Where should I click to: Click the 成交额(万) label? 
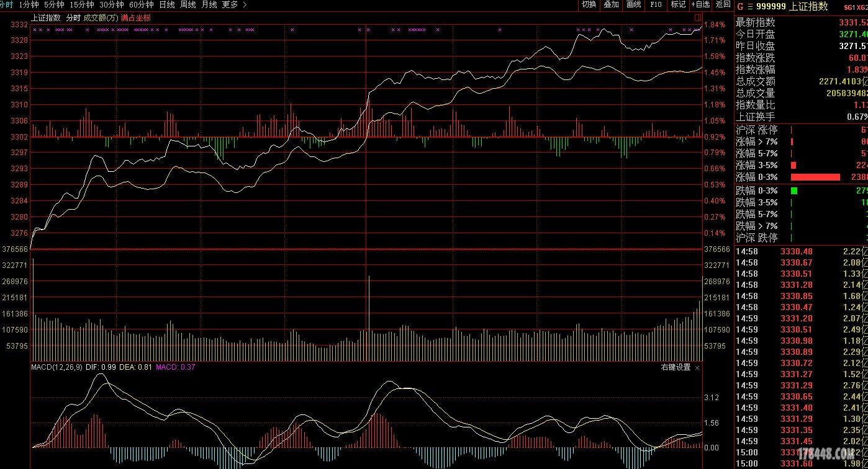pos(101,18)
